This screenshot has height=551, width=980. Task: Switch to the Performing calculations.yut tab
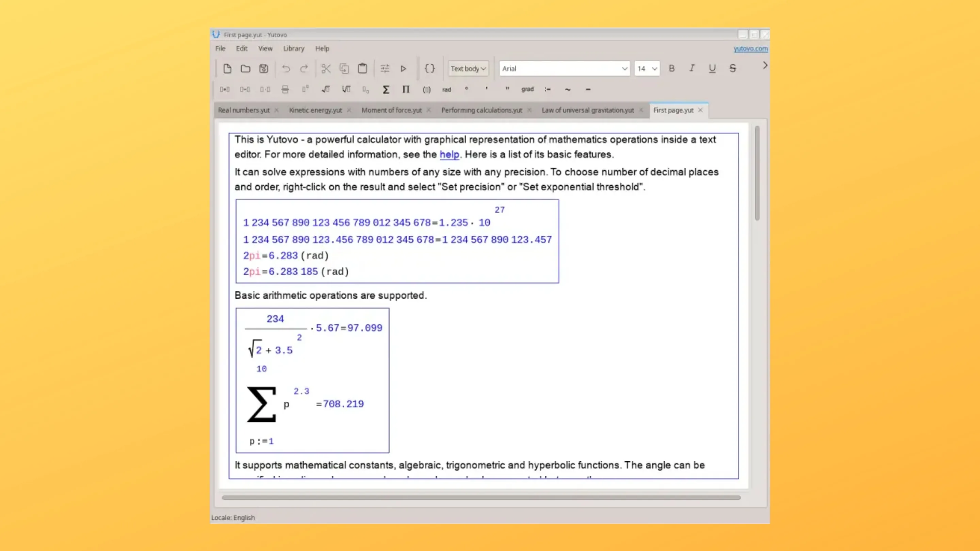pos(481,110)
